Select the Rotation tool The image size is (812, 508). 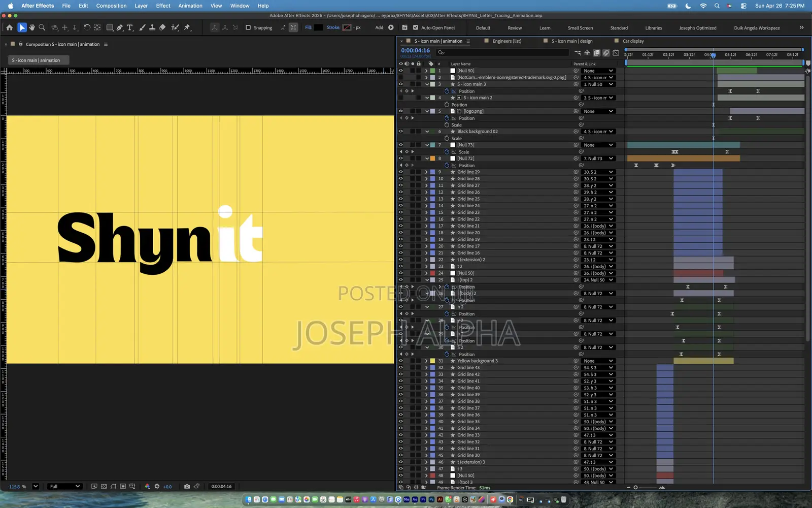point(87,27)
